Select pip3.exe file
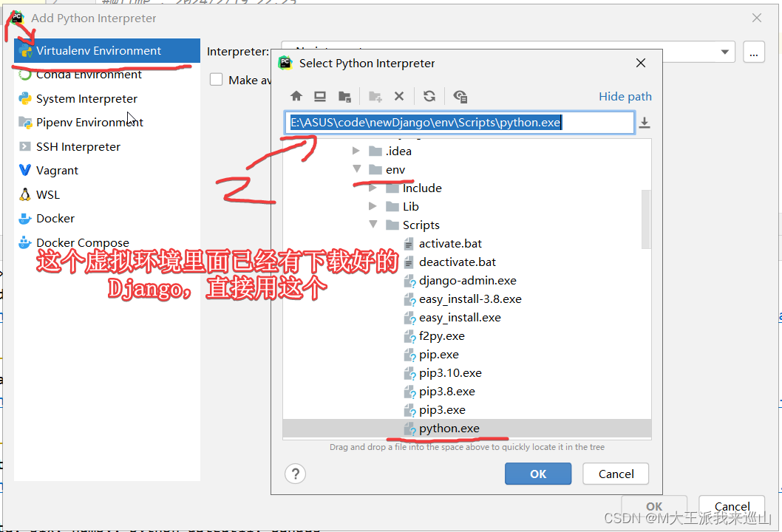 (467, 410)
